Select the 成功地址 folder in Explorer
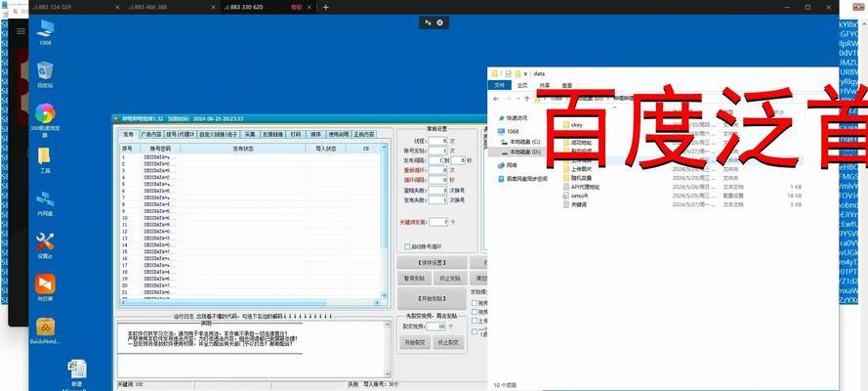 tap(576, 143)
